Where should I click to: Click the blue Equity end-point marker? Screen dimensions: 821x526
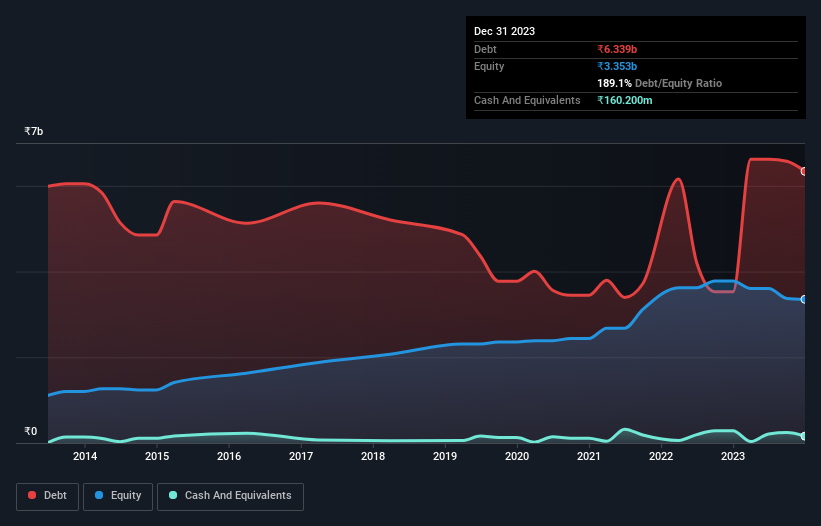[x=804, y=299]
